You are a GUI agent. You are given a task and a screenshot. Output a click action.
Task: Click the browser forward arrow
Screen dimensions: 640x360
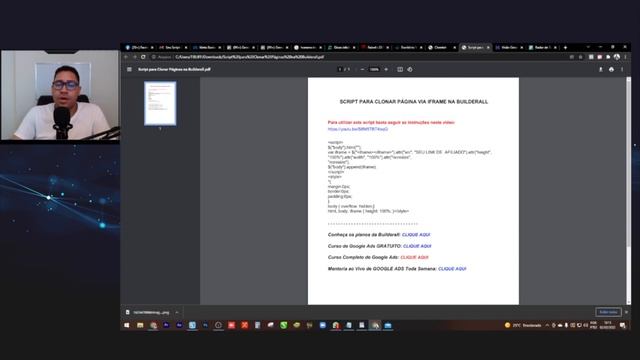pos(134,57)
